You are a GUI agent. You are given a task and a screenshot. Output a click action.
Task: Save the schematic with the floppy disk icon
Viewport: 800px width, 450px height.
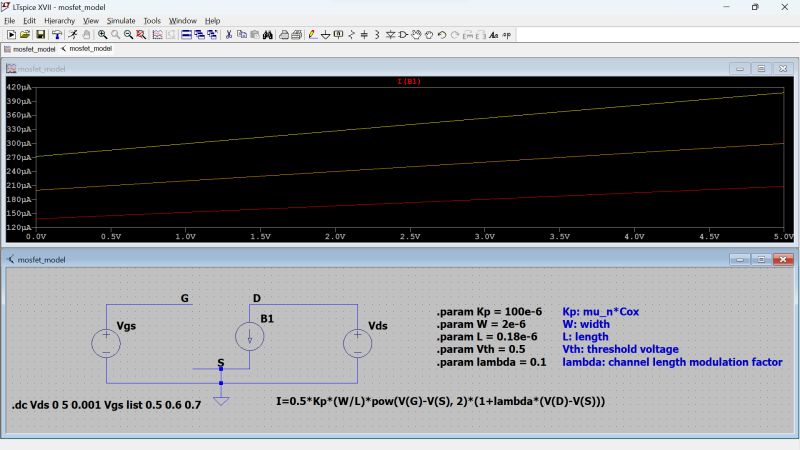point(40,35)
